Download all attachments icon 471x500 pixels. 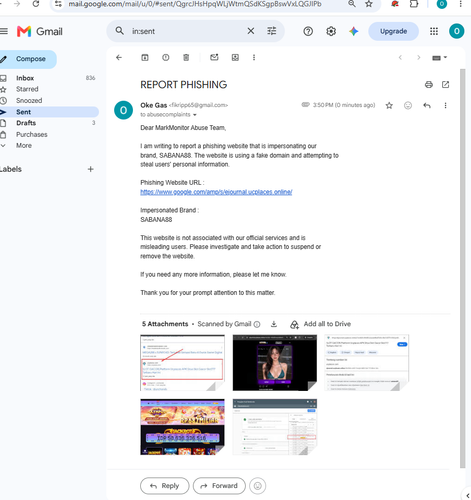click(x=274, y=324)
